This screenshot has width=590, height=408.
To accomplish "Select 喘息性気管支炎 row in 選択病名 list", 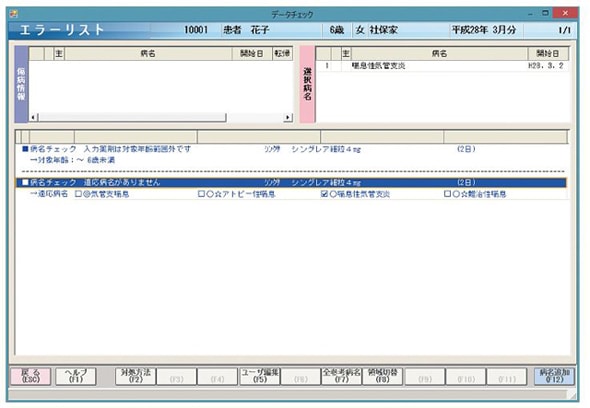I will 442,66.
